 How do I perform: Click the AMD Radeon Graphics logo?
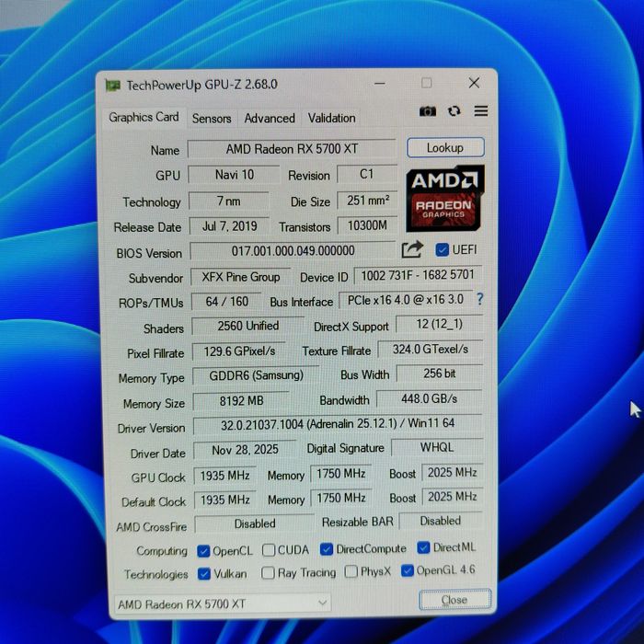point(445,199)
